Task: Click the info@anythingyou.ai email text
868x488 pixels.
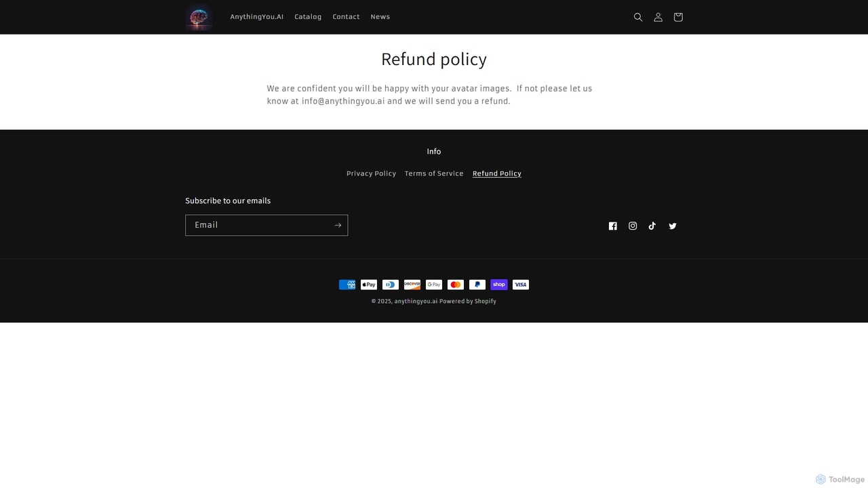Action: [x=343, y=101]
